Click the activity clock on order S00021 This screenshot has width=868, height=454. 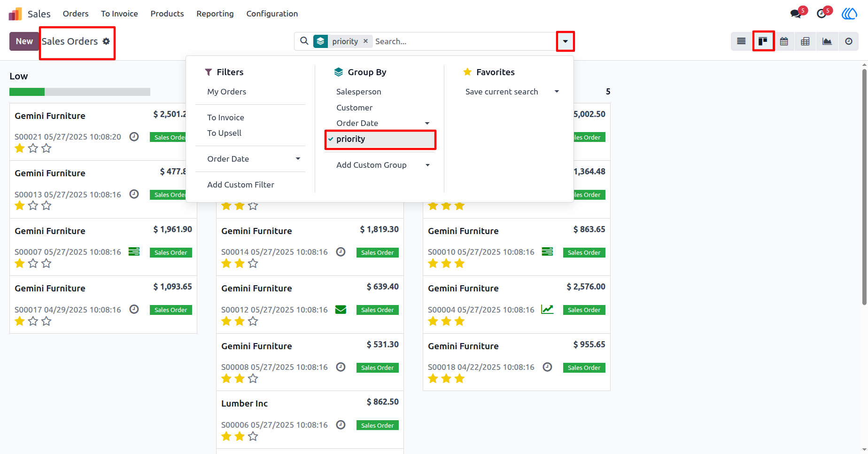tap(134, 137)
